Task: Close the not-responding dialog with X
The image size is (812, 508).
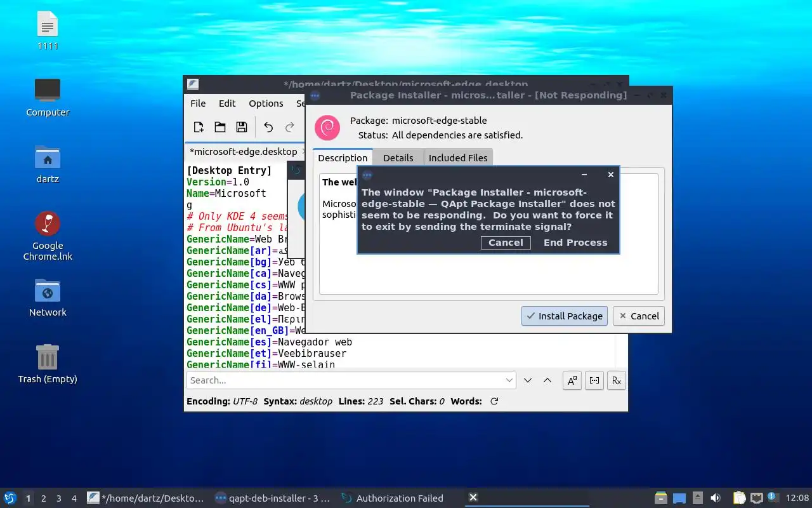Action: click(x=611, y=175)
